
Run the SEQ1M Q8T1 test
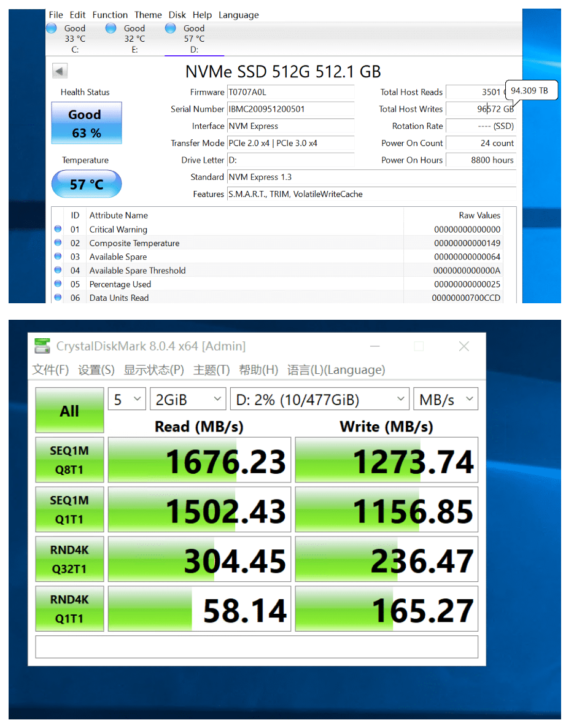point(69,460)
